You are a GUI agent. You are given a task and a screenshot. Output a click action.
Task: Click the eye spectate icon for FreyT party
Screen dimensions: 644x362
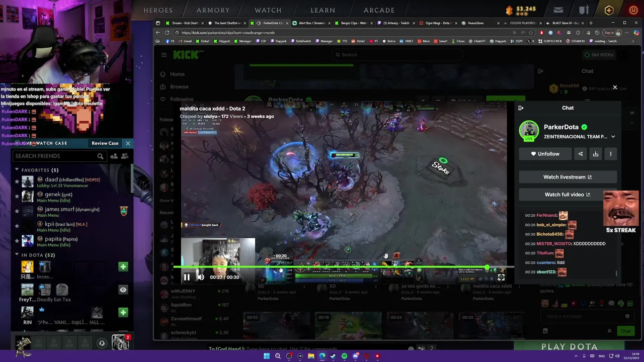pos(123,290)
